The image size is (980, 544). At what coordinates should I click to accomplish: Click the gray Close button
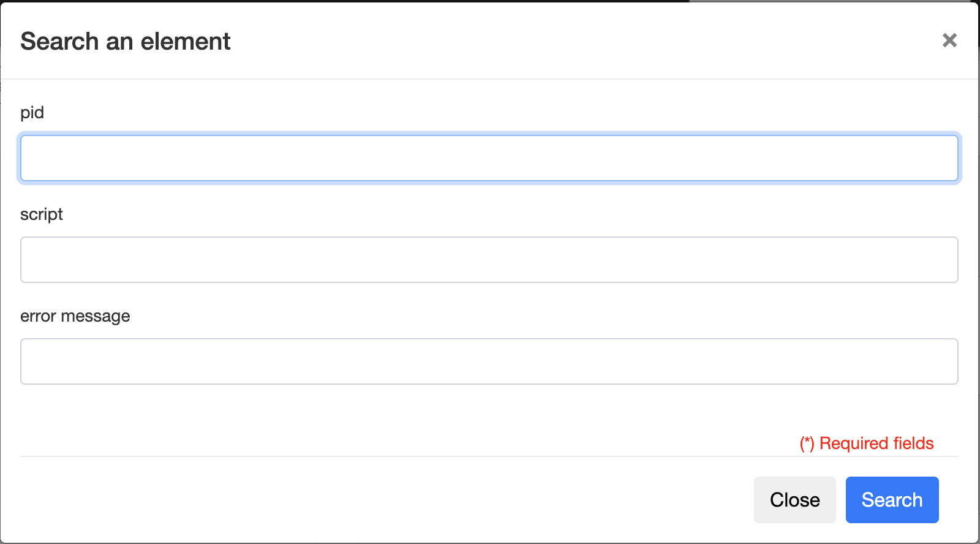[x=794, y=500]
